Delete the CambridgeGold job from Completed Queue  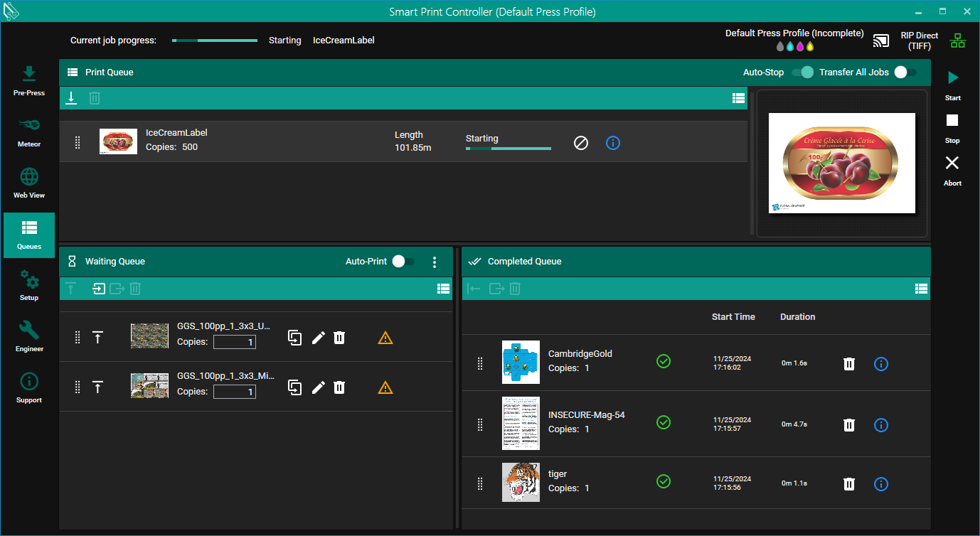(x=848, y=363)
